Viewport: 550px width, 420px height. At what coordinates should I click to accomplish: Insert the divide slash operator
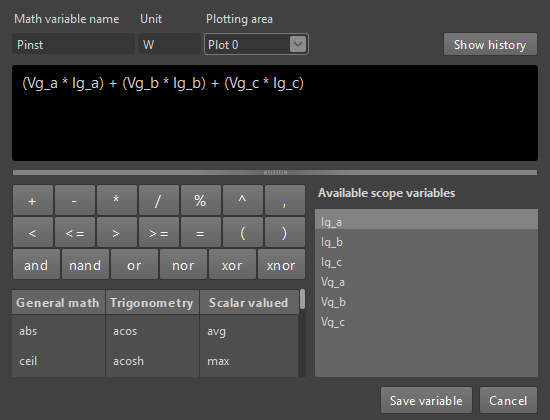pos(159,200)
